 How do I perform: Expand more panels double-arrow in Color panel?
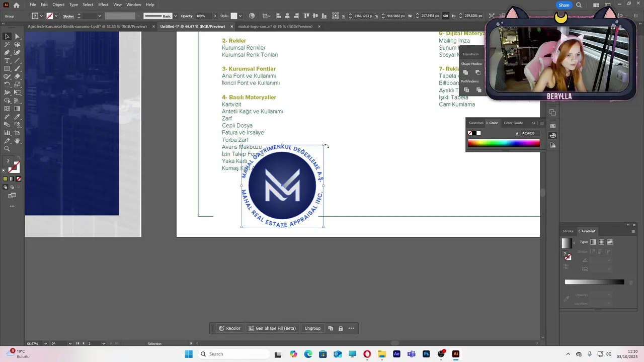534,123
